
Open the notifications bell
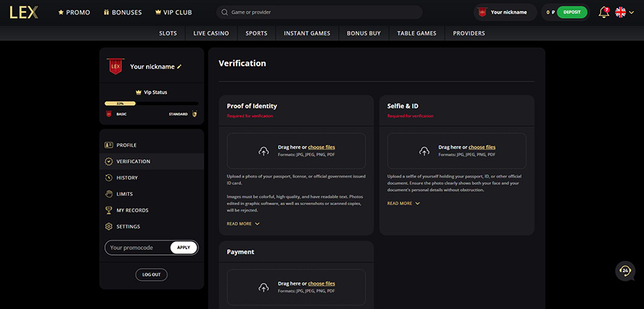tap(603, 12)
